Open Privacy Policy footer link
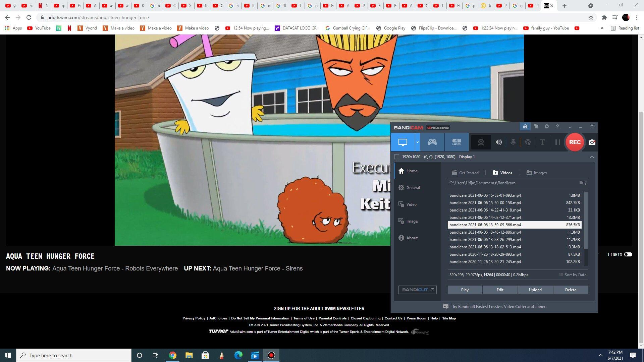644x362 pixels. [x=194, y=318]
